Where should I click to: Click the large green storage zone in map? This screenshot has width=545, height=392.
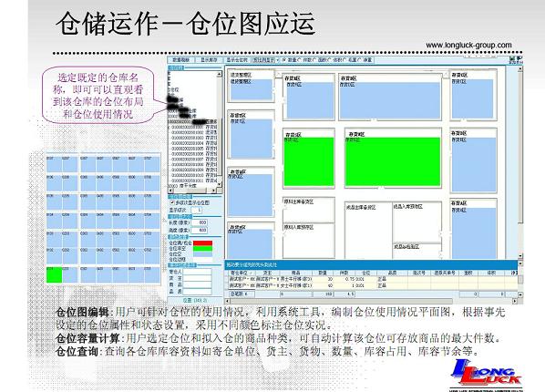[x=393, y=161]
